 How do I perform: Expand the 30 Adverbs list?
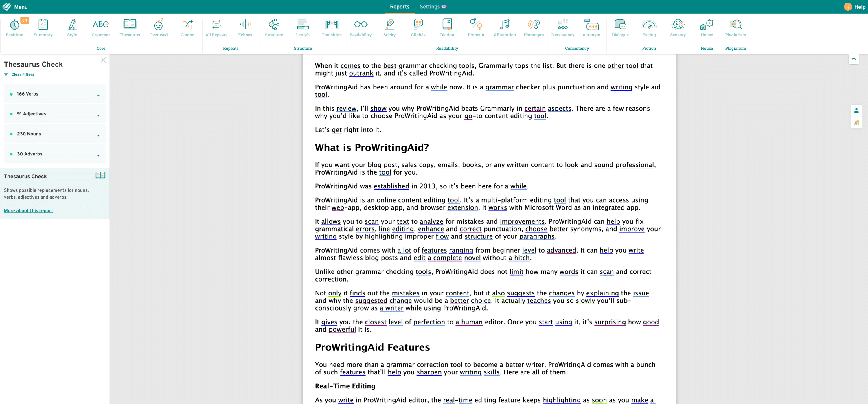(55, 154)
